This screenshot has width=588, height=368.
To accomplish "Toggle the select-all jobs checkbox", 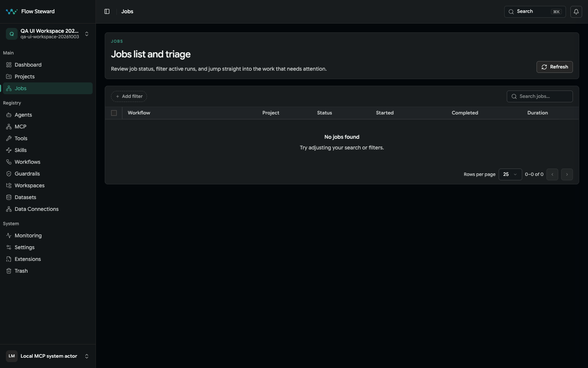I will (114, 113).
